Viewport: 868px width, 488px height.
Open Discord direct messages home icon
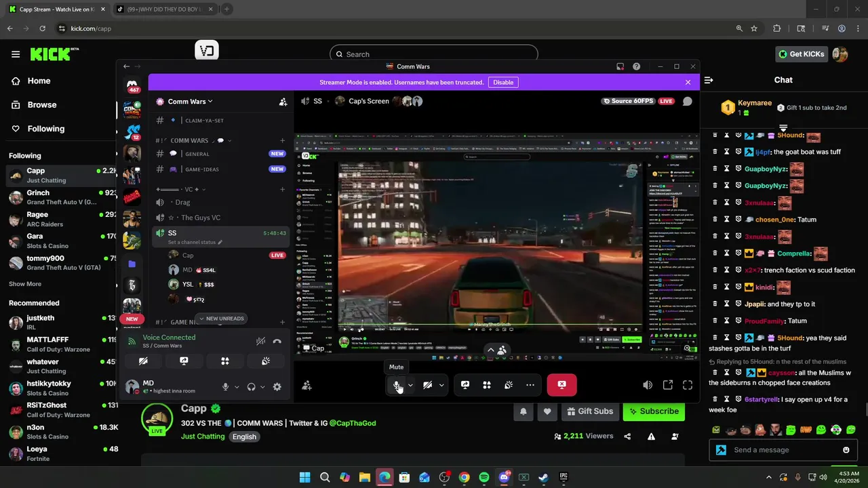point(132,85)
